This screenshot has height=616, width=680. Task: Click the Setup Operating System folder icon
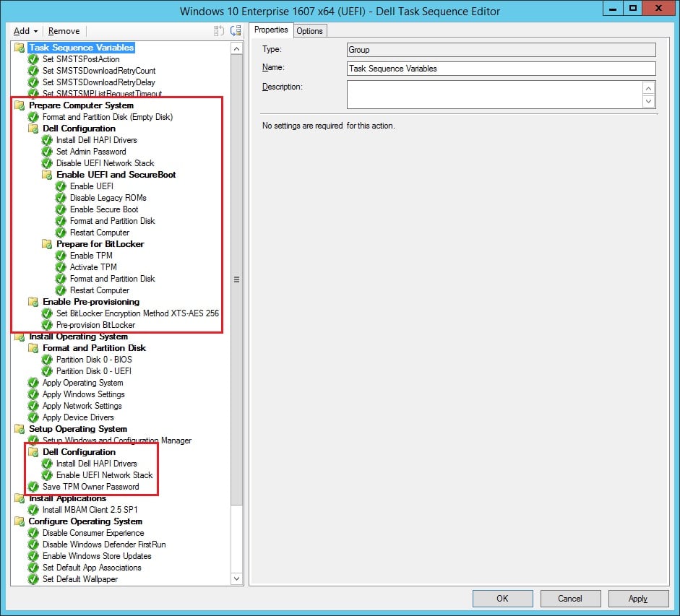[20, 429]
